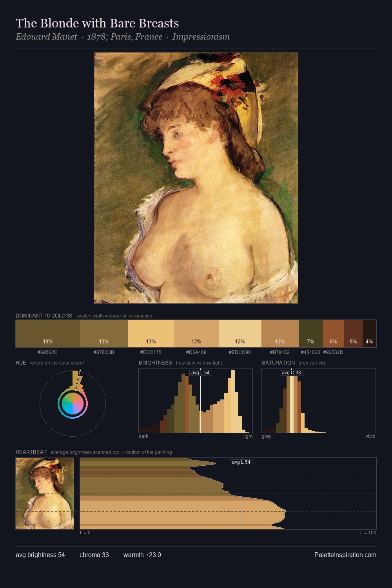The width and height of the screenshot is (392, 588).
Task: Click the 4% near-black swatch
Action: point(370,334)
